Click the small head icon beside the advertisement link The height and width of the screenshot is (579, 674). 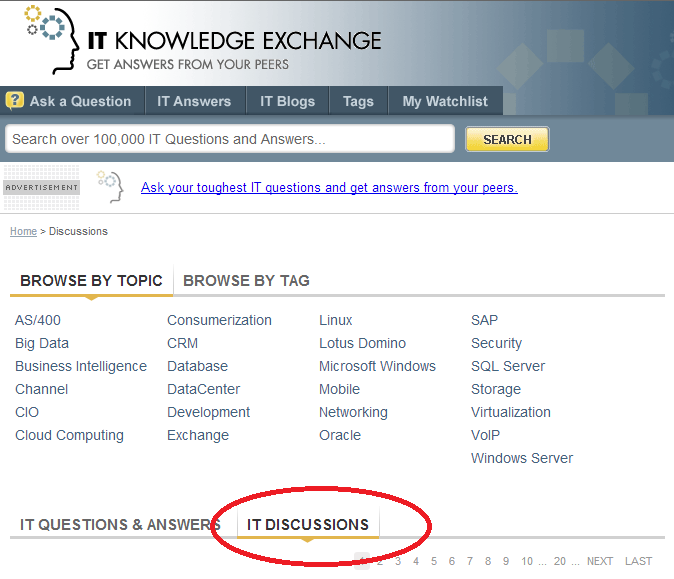point(110,187)
